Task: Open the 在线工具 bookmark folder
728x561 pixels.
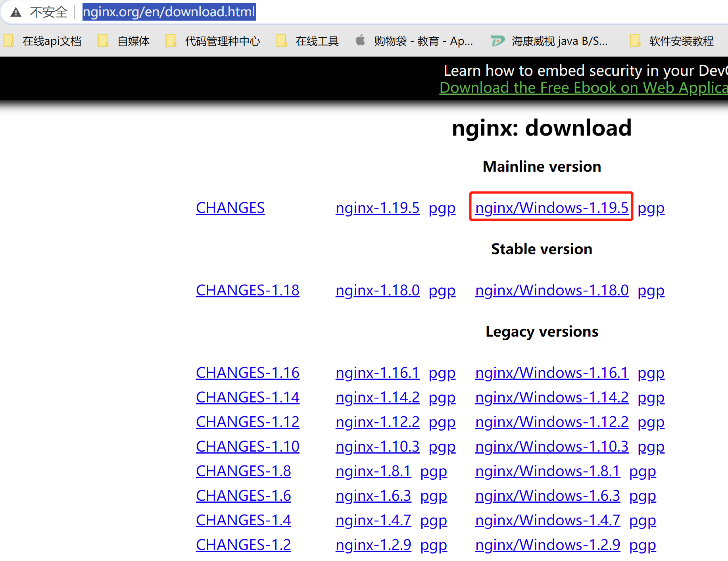Action: click(307, 41)
